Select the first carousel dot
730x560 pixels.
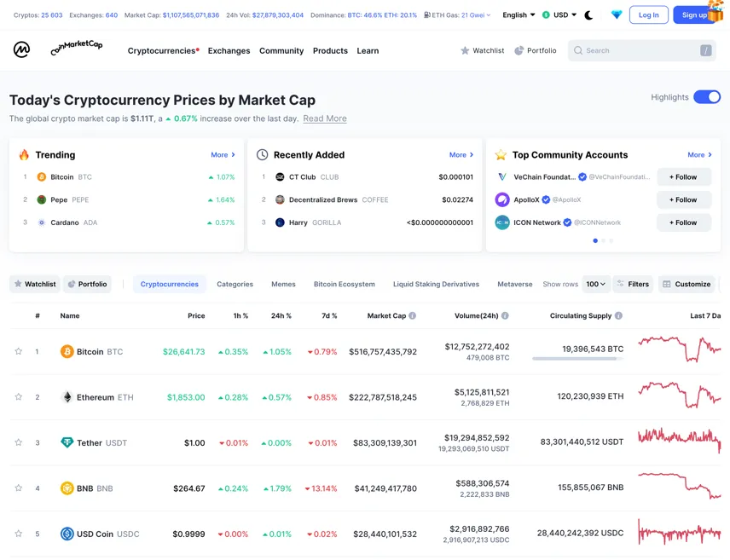[x=595, y=240]
